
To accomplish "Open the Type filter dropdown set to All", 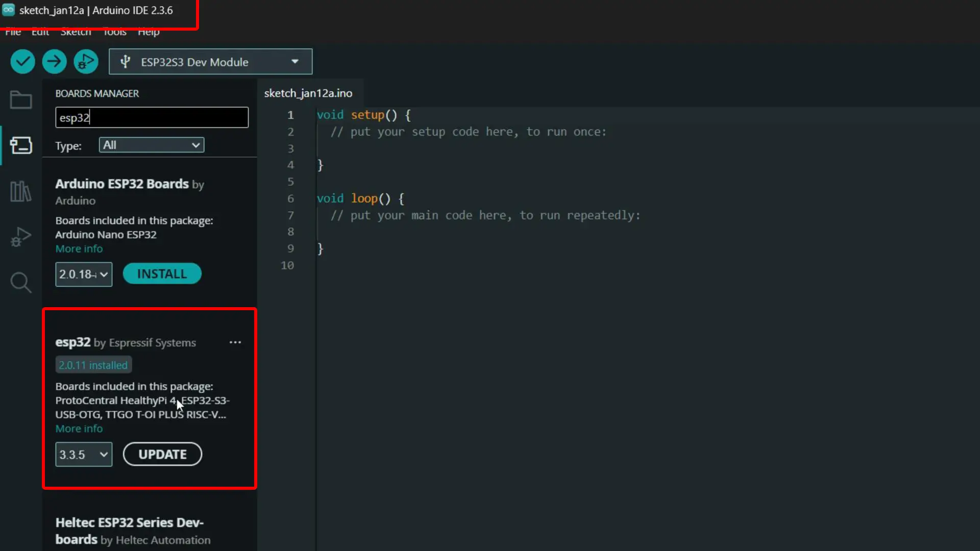I will pos(152,145).
